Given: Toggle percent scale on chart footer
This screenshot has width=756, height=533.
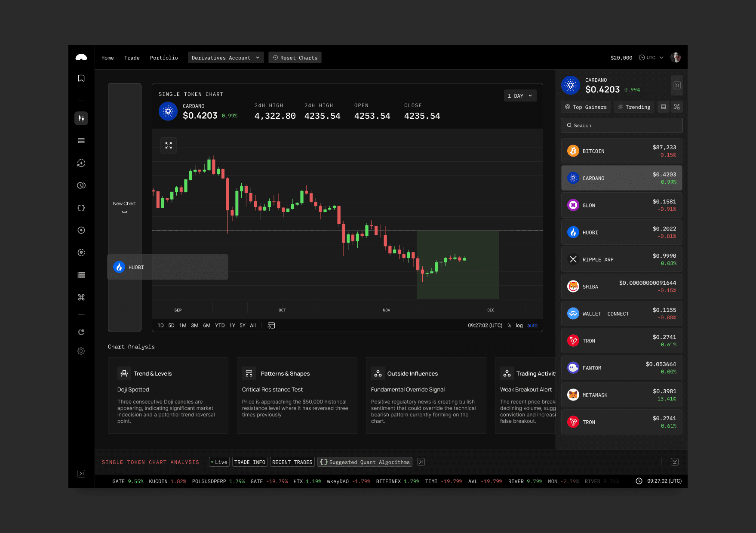Looking at the screenshot, I should (x=510, y=326).
